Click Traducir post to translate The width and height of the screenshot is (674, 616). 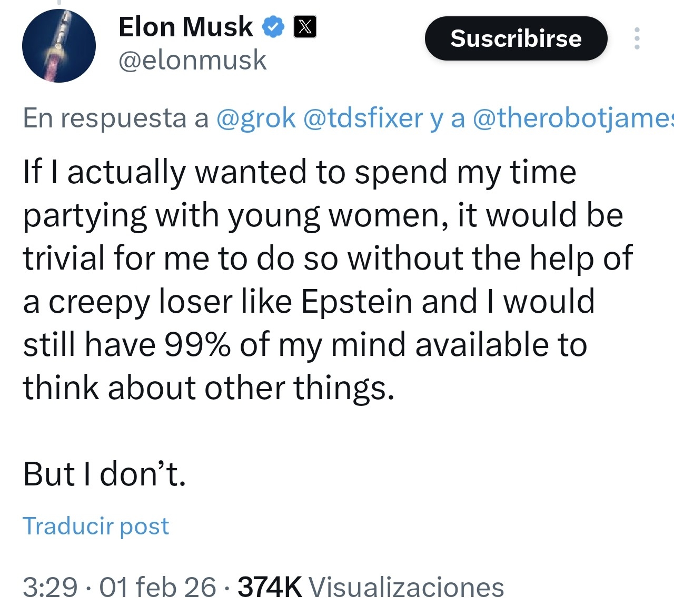point(96,526)
